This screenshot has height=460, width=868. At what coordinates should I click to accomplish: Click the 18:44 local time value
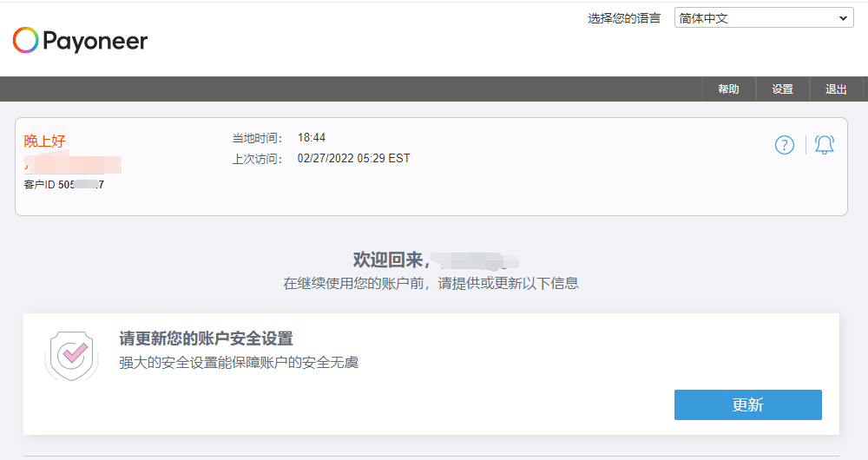(x=311, y=138)
